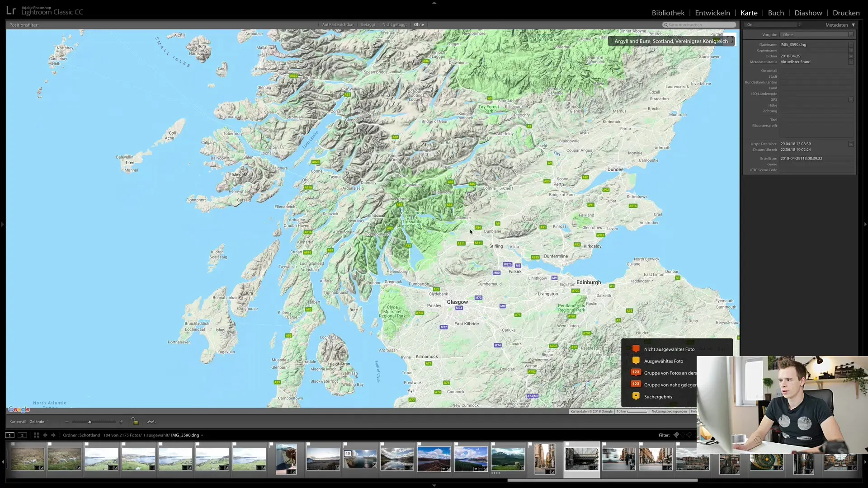Select the 'Ohne' location filter
Image resolution: width=868 pixels, height=488 pixels.
click(419, 25)
